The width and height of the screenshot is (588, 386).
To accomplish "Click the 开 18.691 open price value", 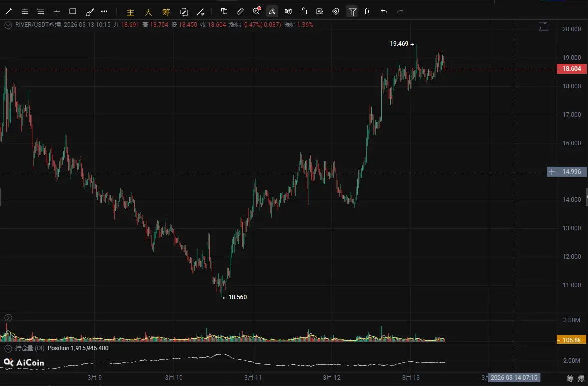I will (126, 25).
